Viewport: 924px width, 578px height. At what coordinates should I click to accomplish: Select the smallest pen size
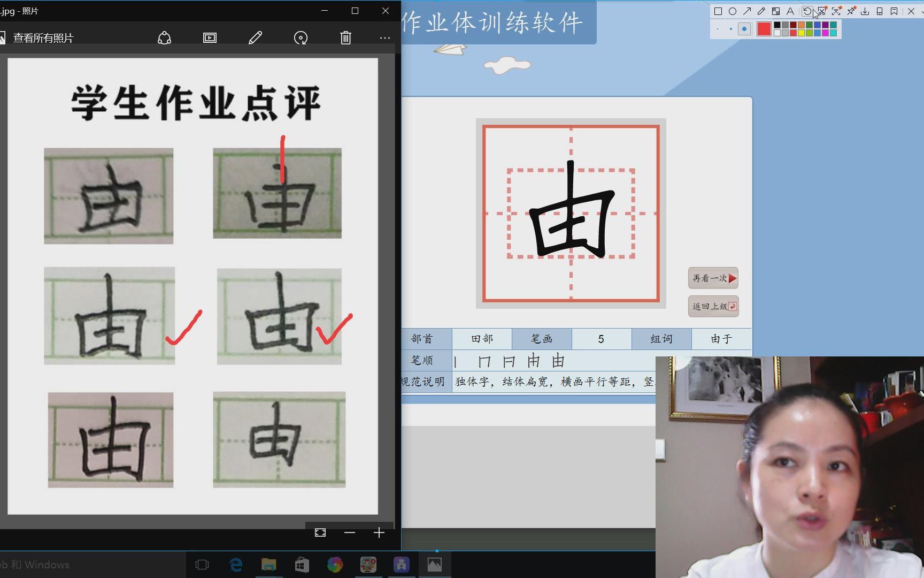(717, 29)
